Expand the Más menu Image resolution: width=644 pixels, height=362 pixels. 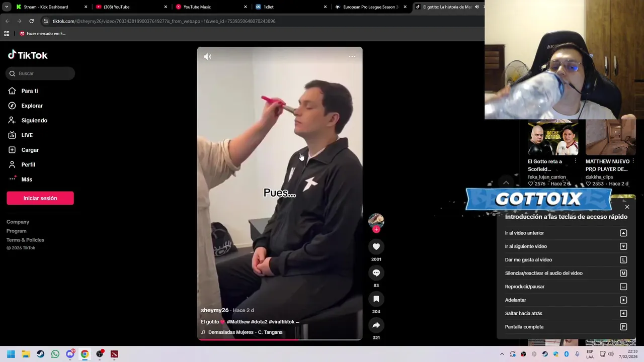pyautogui.click(x=27, y=179)
